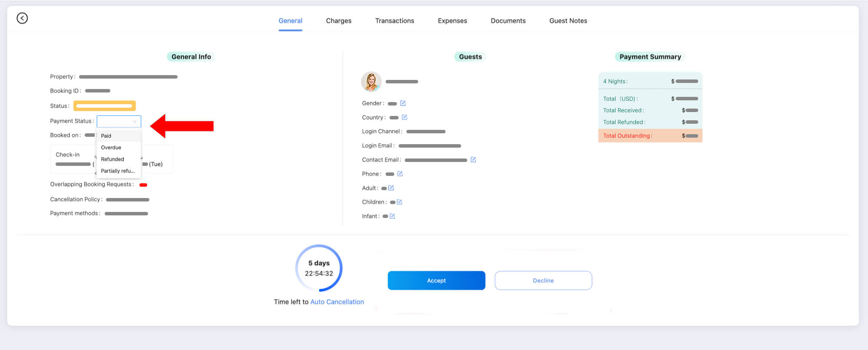Edit the Infant count
Viewport: 868px width, 350px height.
[393, 216]
